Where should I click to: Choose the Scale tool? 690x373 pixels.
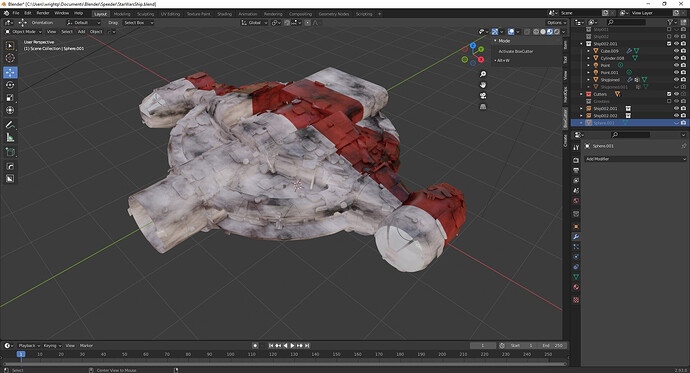pos(10,98)
